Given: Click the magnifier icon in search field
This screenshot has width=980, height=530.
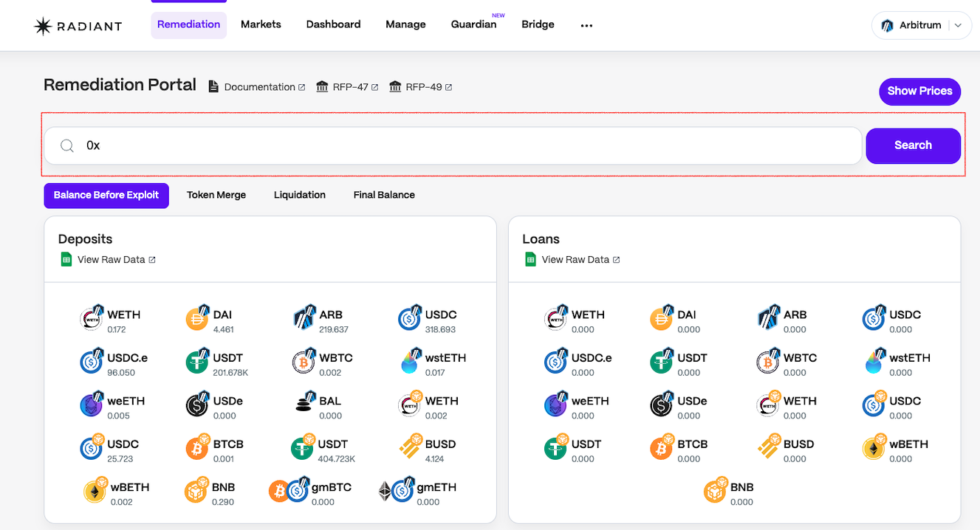Looking at the screenshot, I should (x=67, y=146).
